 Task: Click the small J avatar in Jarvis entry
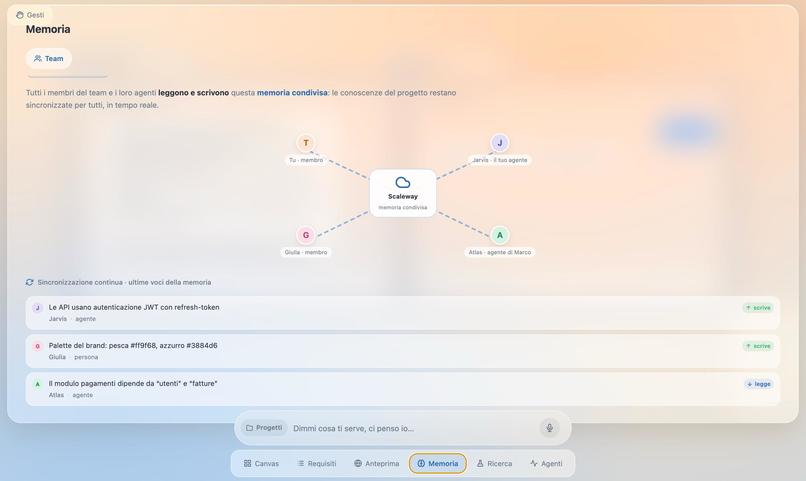tap(37, 308)
